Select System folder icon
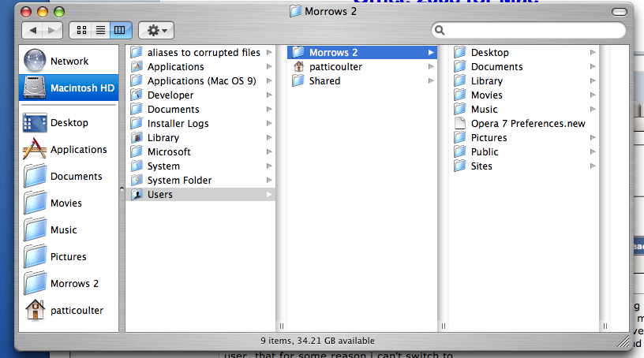Viewport: 644px width, 358px height. coord(137,166)
